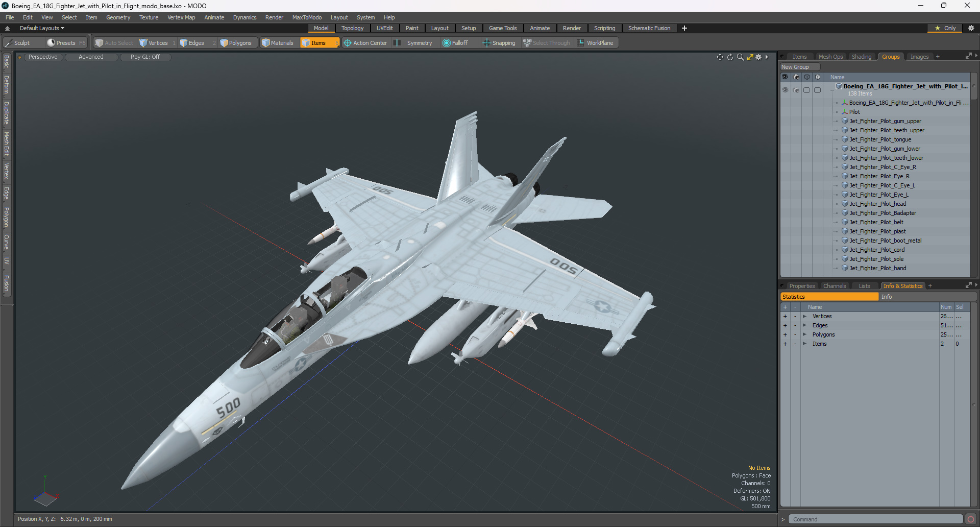The image size is (980, 527).
Task: Open the Geometry menu
Action: click(x=118, y=17)
